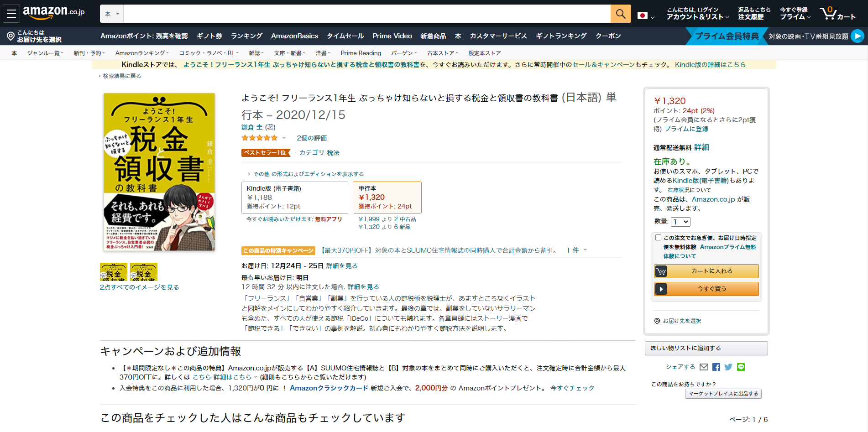Click 今すぐ買う button
868x432 pixels.
tap(706, 289)
